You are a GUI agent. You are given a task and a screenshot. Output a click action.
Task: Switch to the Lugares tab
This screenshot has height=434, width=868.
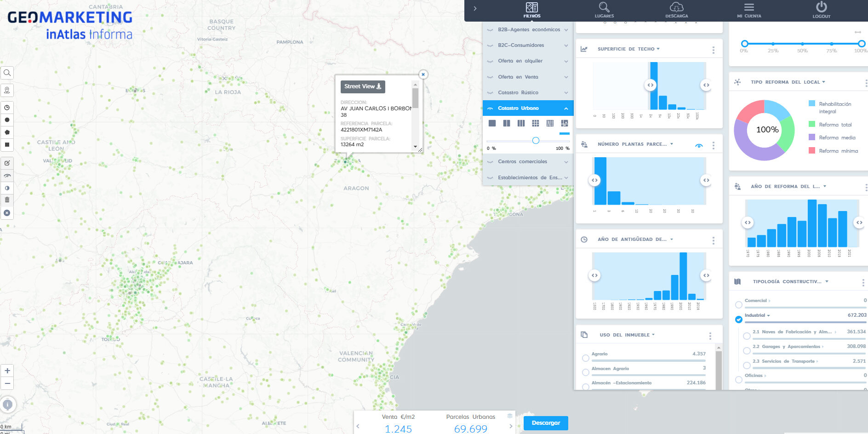click(x=604, y=10)
